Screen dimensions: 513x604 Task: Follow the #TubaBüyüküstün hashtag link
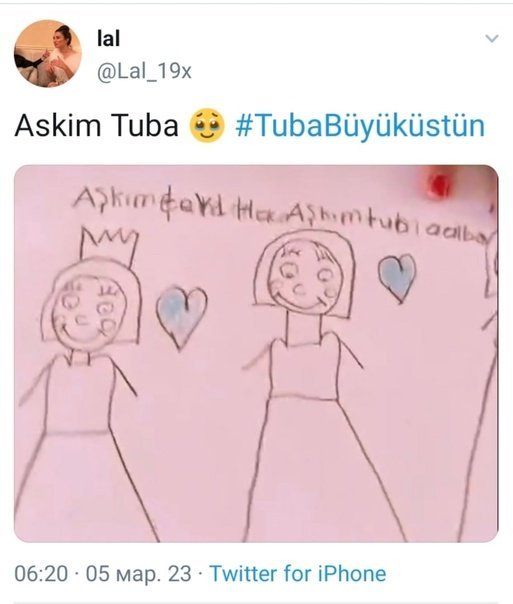pyautogui.click(x=360, y=126)
